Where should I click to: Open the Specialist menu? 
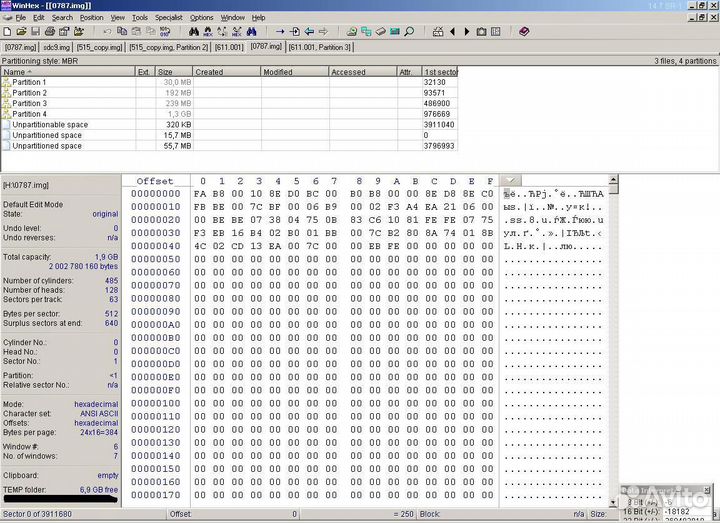168,18
